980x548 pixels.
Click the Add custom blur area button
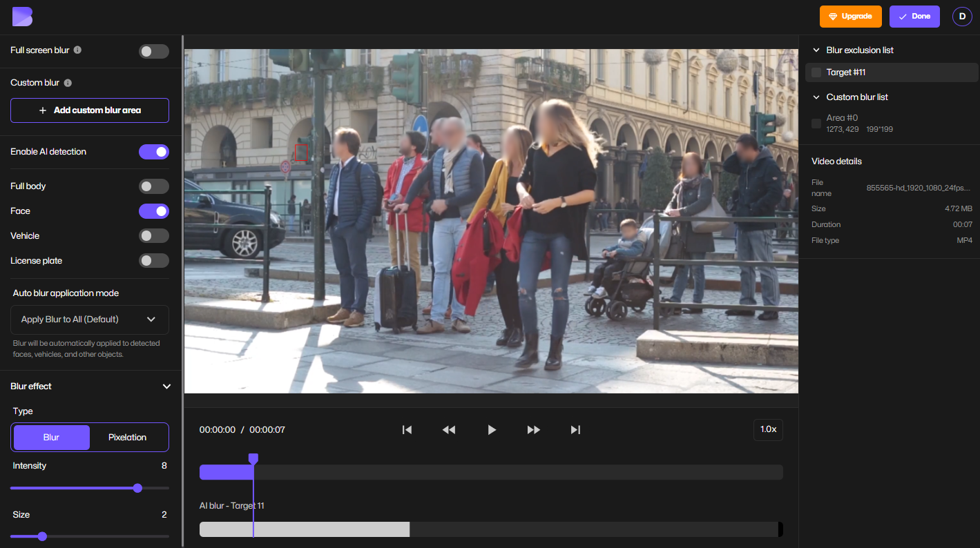click(89, 110)
